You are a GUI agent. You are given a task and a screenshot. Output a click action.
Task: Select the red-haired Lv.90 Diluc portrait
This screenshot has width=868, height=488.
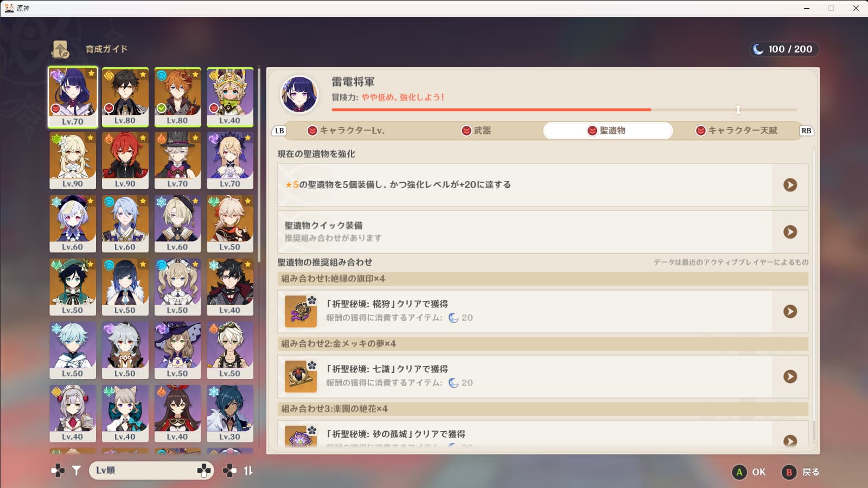pos(125,160)
